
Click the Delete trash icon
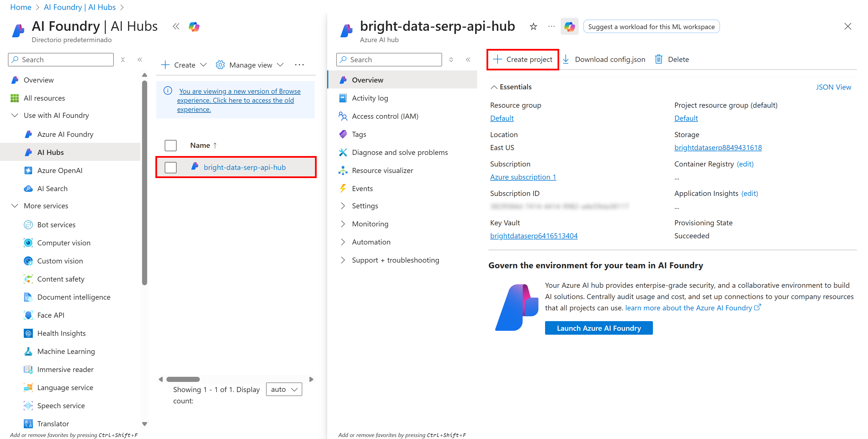[658, 60]
